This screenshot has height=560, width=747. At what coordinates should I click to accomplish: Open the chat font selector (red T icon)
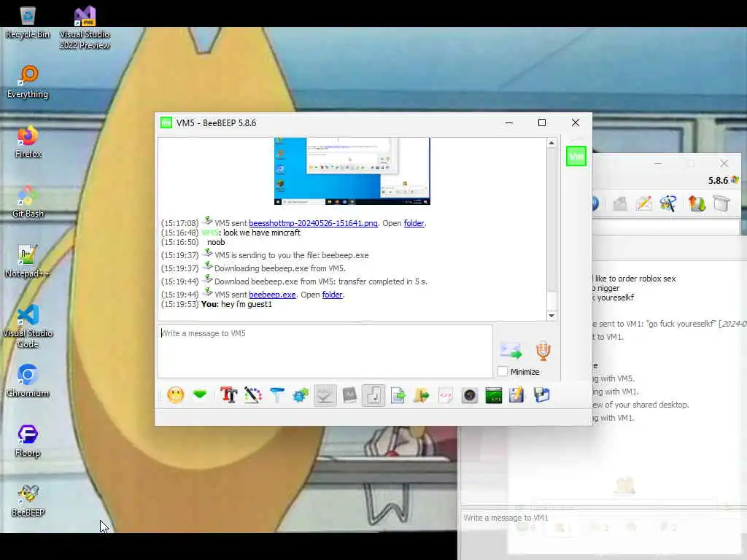pyautogui.click(x=228, y=395)
